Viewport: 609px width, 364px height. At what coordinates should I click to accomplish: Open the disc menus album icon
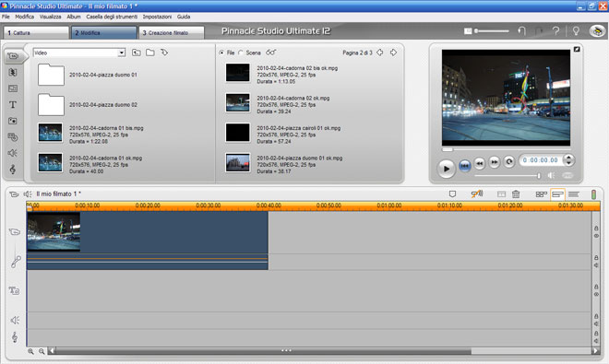[x=13, y=137]
